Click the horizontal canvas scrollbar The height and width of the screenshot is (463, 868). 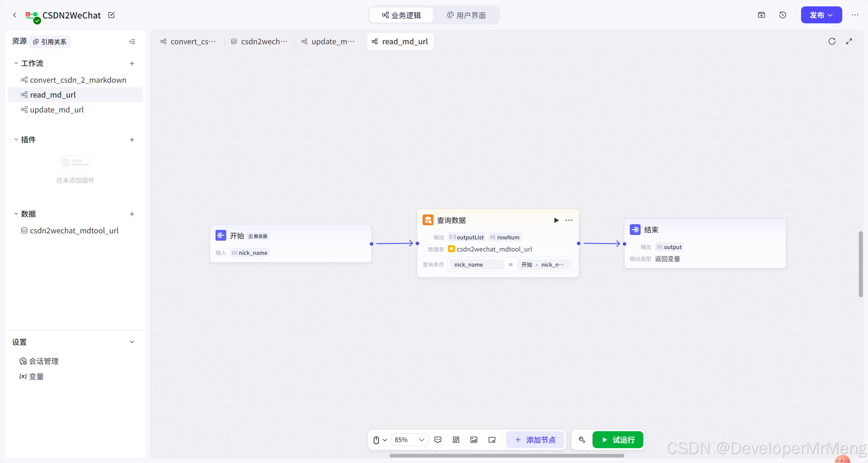point(507,456)
